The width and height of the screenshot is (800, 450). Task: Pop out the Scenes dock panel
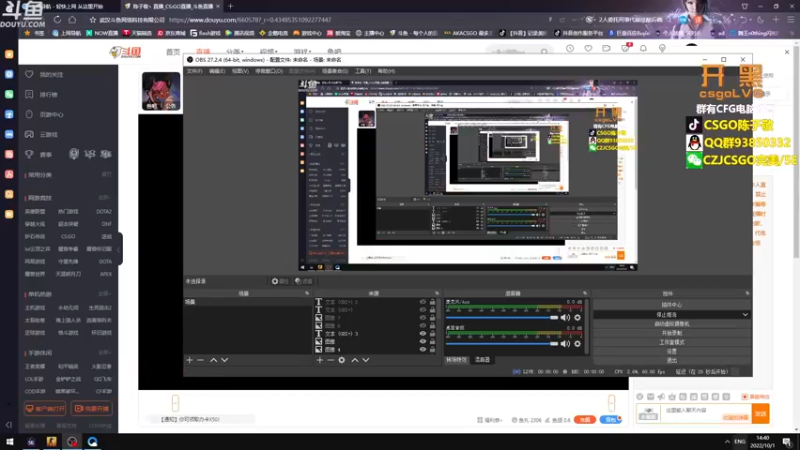pos(307,293)
